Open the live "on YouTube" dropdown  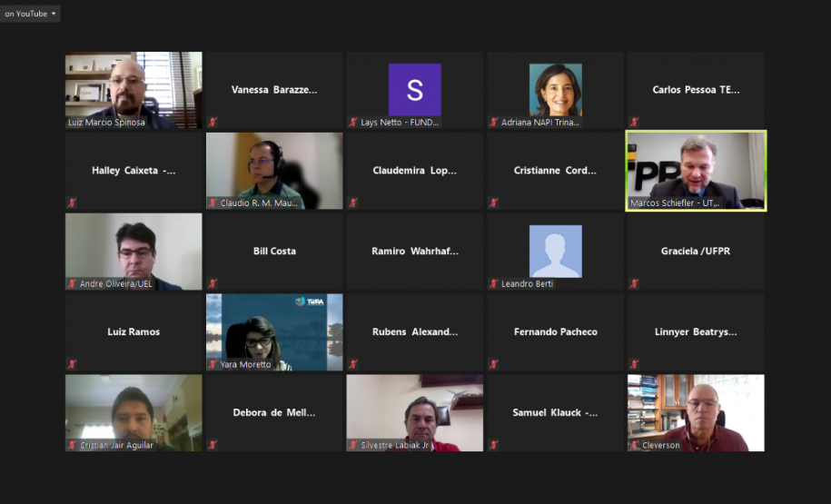pyautogui.click(x=30, y=14)
